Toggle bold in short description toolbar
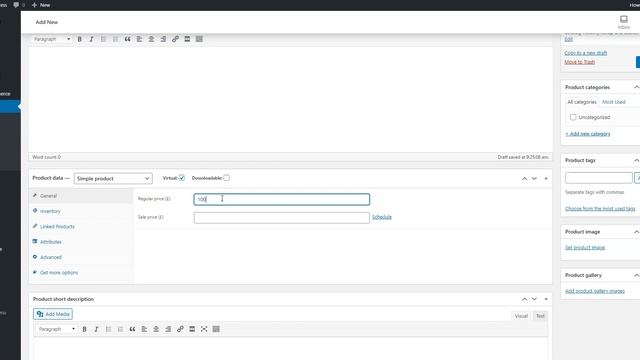 [84, 329]
